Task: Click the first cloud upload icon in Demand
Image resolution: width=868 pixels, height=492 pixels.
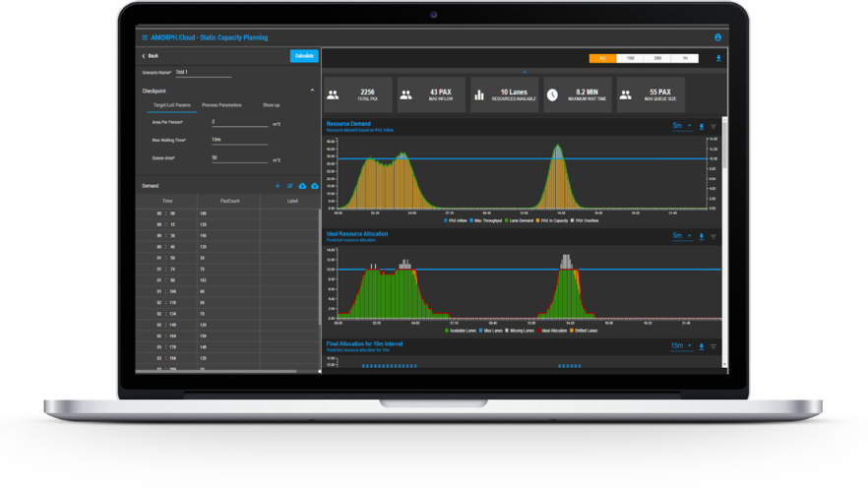Action: pos(302,186)
